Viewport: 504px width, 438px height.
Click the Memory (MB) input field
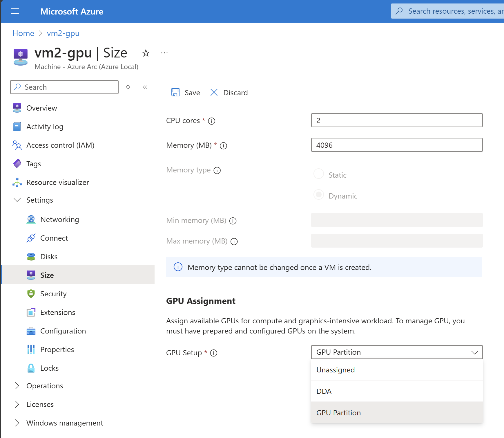(396, 145)
